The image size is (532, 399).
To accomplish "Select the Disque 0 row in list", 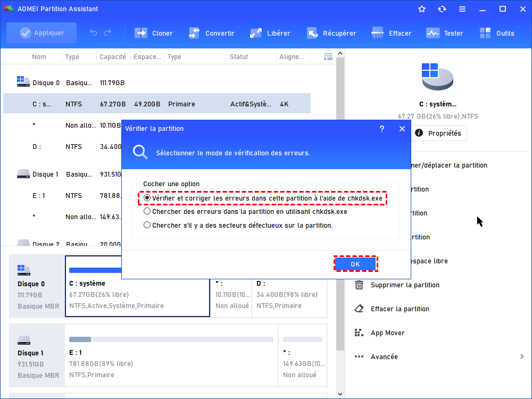I will tap(157, 83).
